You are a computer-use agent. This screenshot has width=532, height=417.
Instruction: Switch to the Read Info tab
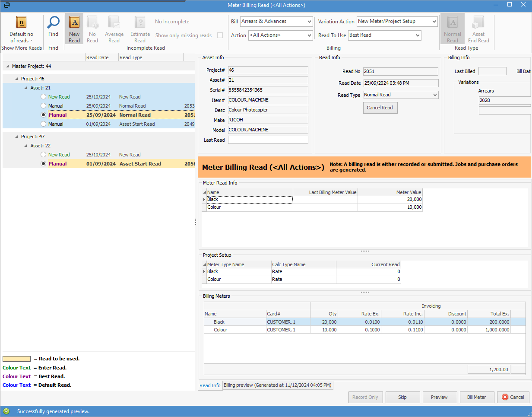point(210,385)
